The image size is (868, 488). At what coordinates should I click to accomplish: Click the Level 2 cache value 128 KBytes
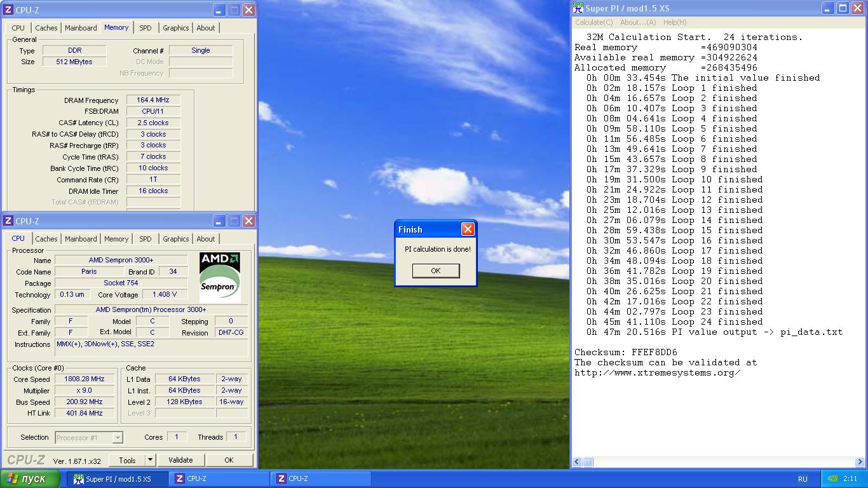[185, 402]
